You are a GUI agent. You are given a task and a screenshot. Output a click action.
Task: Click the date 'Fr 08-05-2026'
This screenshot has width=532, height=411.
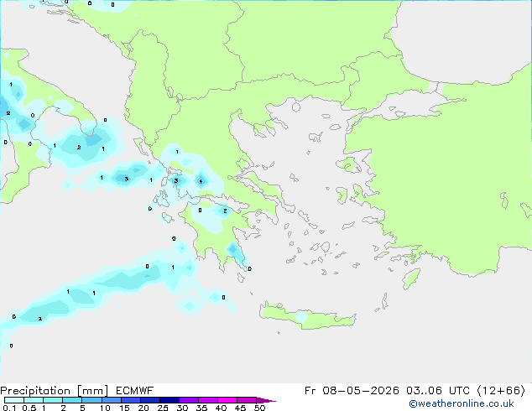click(352, 391)
